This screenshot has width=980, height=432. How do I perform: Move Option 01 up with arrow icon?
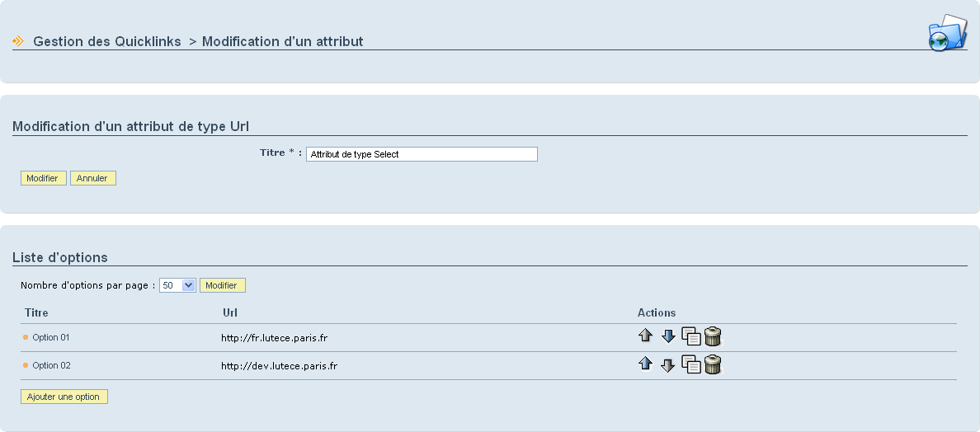click(x=646, y=336)
